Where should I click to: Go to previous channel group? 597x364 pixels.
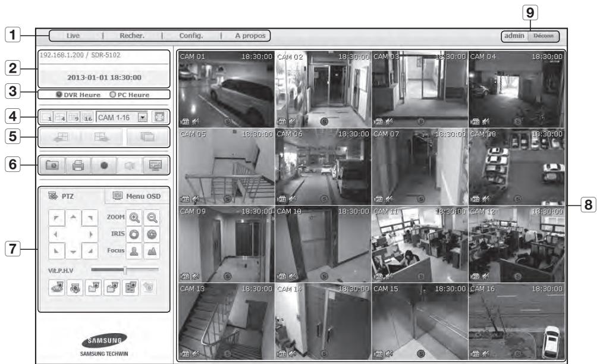[61, 137]
